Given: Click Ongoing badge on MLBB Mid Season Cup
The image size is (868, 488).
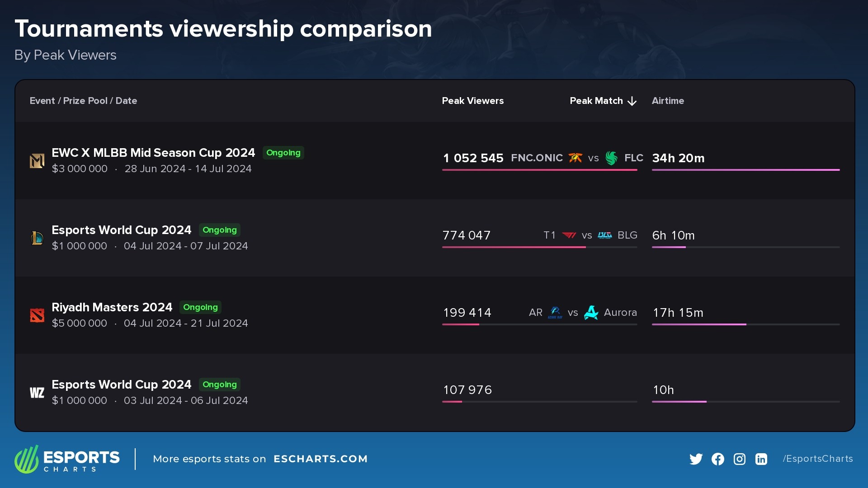Looking at the screenshot, I should pos(283,153).
